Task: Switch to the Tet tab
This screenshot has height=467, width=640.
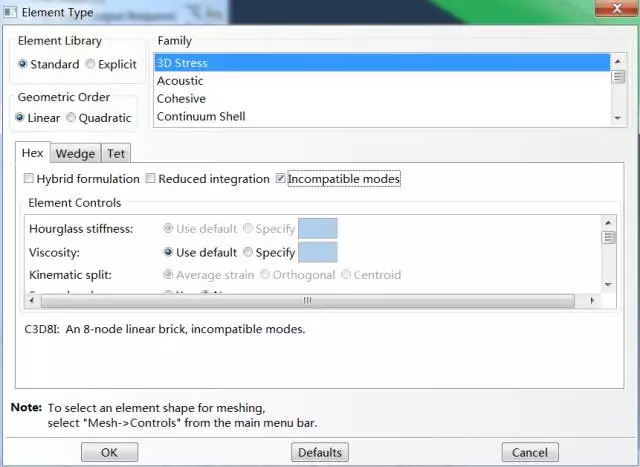Action: [116, 153]
